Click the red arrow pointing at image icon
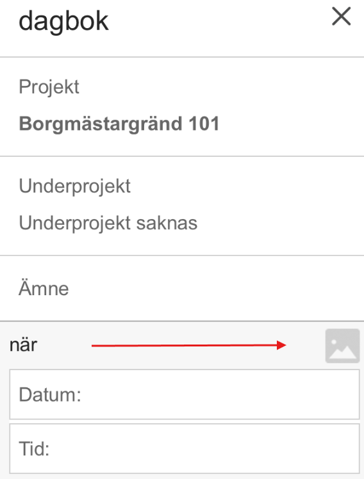This screenshot has width=364, height=479. pos(189,345)
